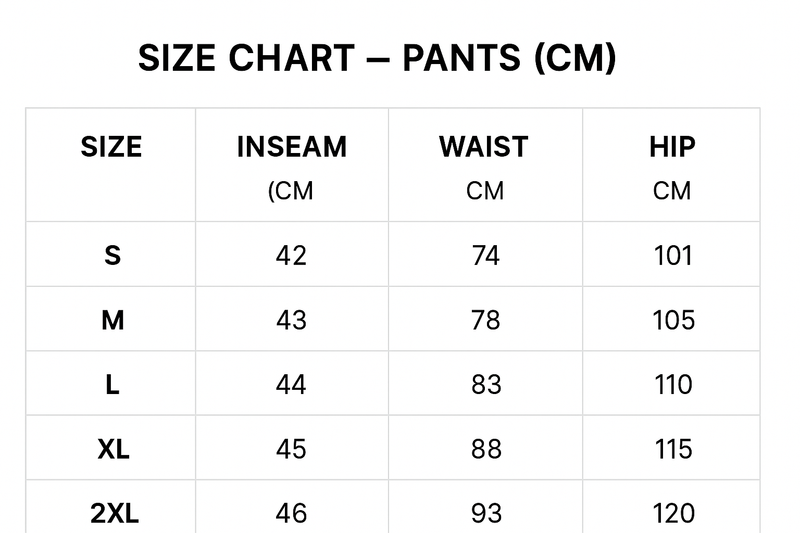Select the WAIST column header

pos(484,147)
